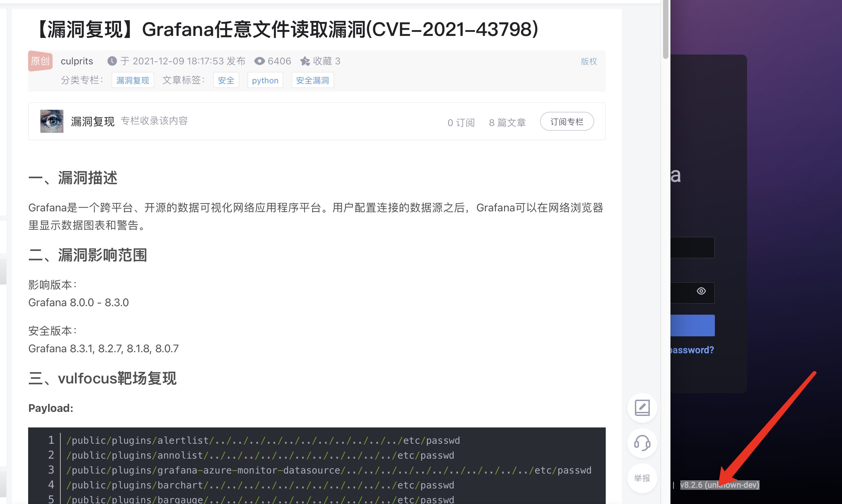The width and height of the screenshot is (842, 504).
Task: Select the 安全 article tag
Action: [226, 80]
